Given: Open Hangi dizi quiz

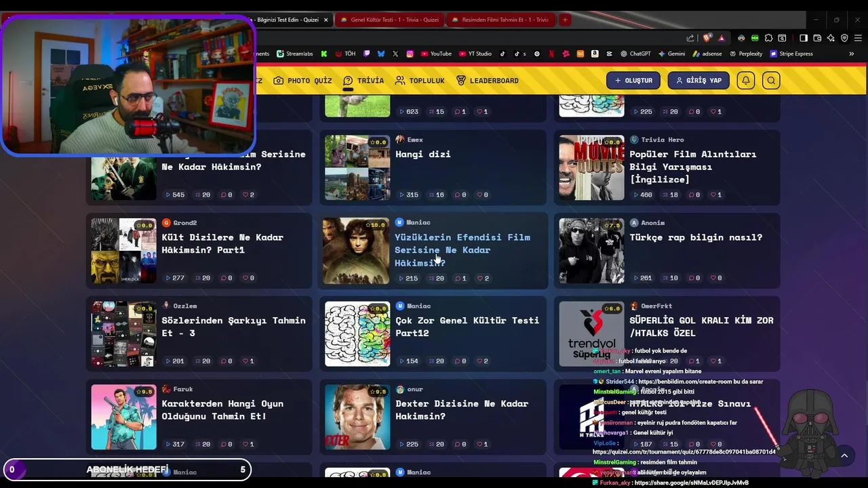Looking at the screenshot, I should [x=423, y=154].
